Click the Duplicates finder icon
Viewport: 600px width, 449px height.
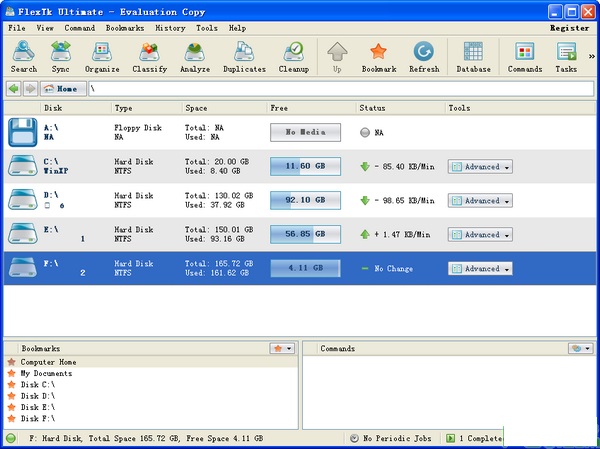(245, 57)
